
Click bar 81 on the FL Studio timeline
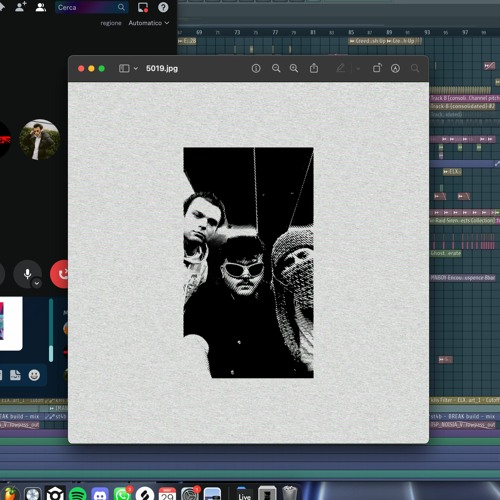[x=313, y=32]
